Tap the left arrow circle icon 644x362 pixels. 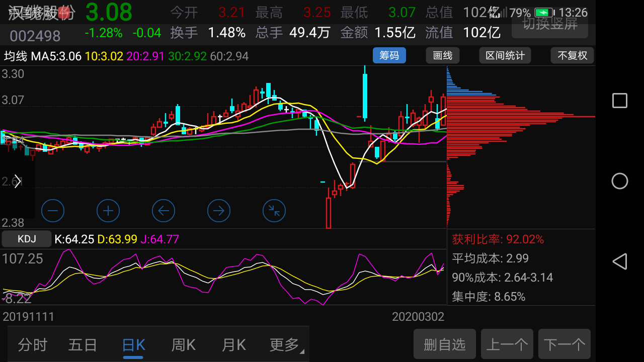click(164, 211)
